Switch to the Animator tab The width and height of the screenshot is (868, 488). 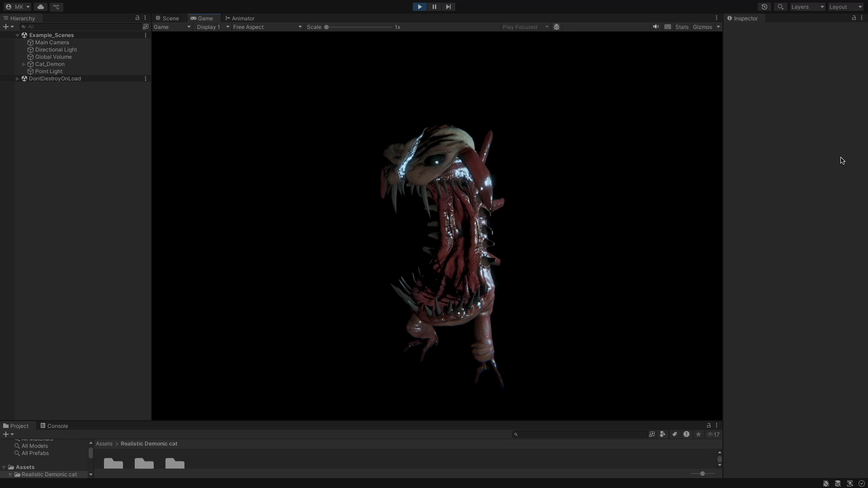[x=240, y=18]
